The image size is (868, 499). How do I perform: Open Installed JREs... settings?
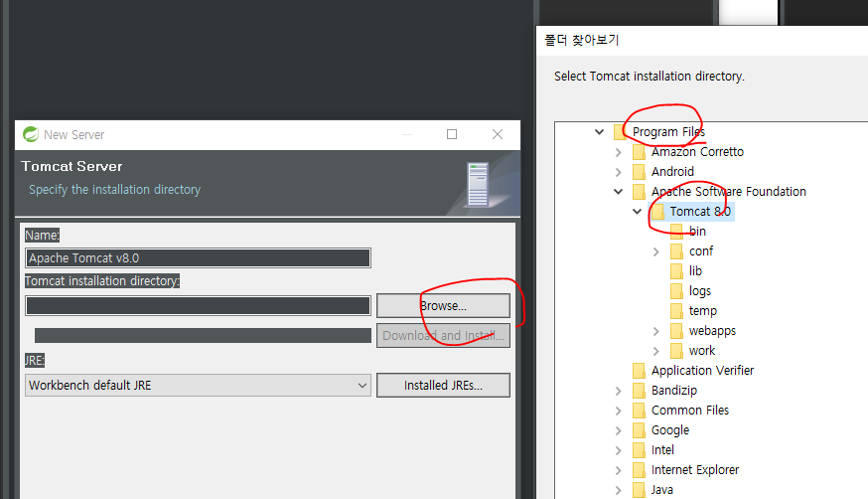click(443, 385)
